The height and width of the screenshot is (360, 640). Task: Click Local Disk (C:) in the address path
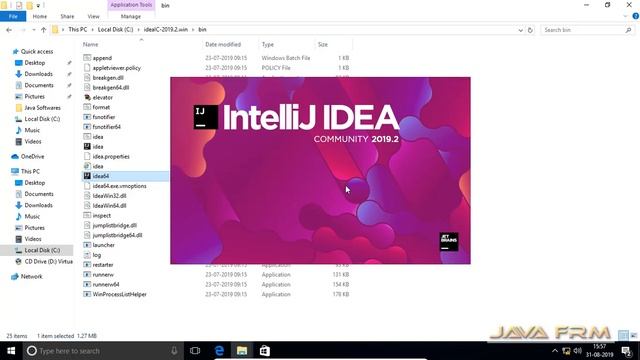pyautogui.click(x=116, y=30)
